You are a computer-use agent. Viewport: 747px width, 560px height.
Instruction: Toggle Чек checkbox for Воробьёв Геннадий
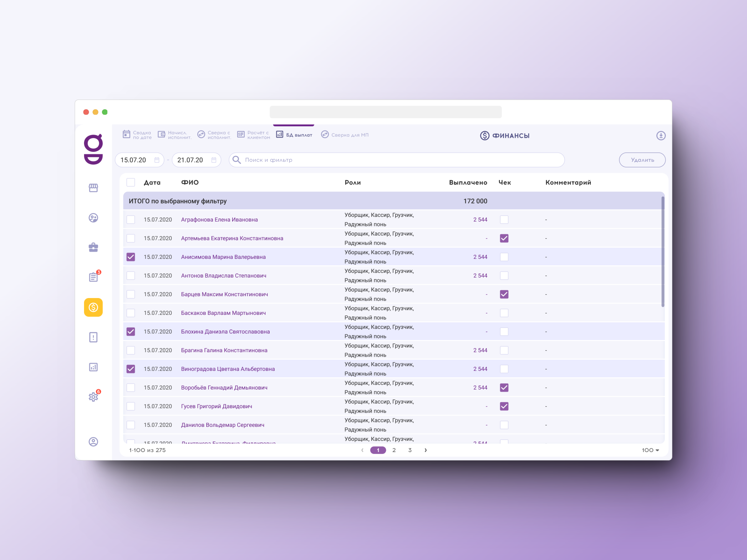click(504, 387)
